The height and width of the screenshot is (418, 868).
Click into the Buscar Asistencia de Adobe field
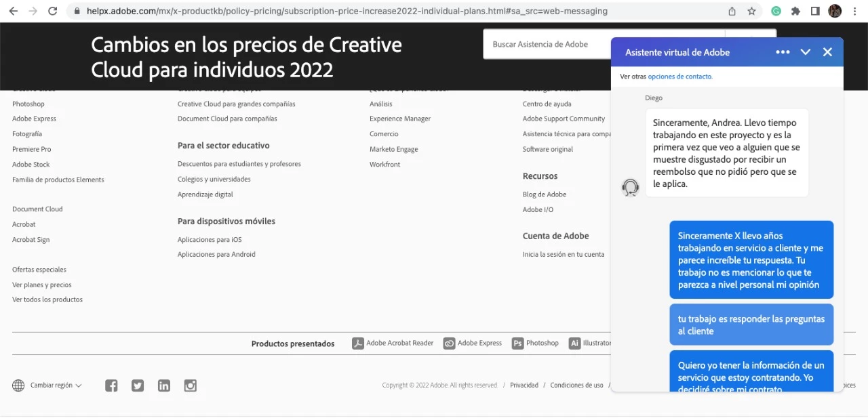(x=604, y=44)
